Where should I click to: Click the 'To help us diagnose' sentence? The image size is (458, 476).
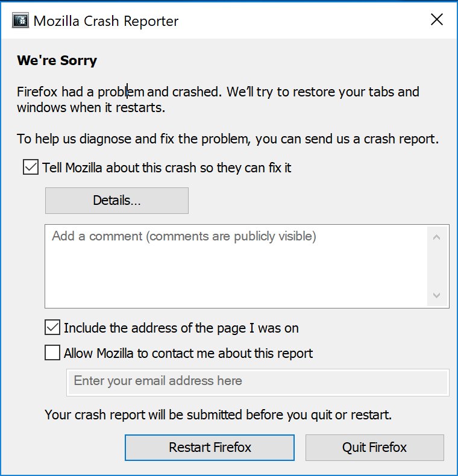pyautogui.click(x=228, y=139)
